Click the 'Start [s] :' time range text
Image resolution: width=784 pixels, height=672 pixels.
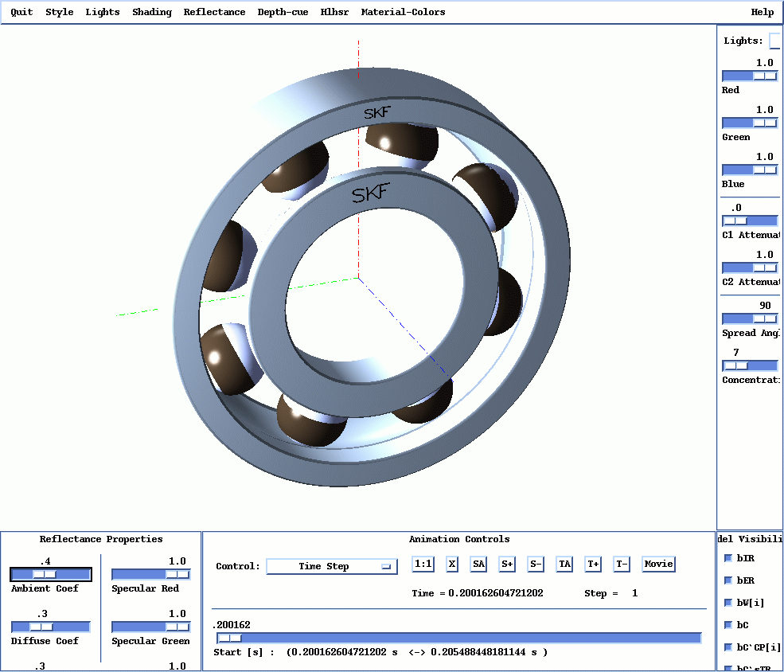(x=380, y=653)
